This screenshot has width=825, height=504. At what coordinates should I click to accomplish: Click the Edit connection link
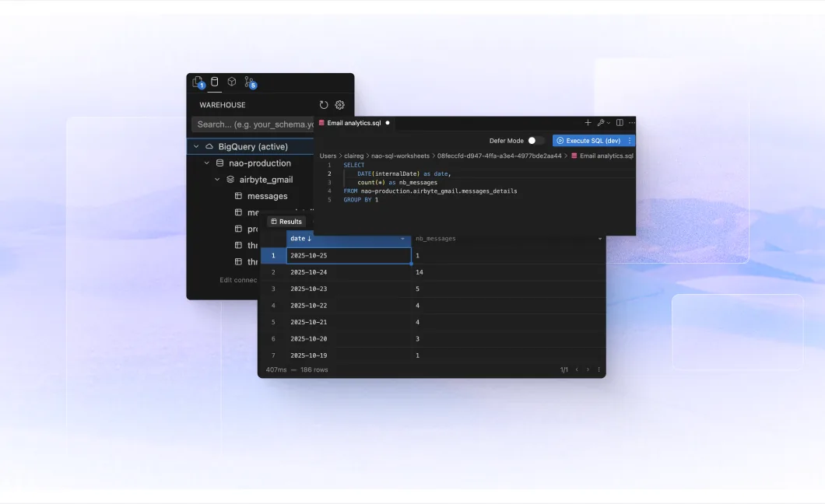coord(238,280)
